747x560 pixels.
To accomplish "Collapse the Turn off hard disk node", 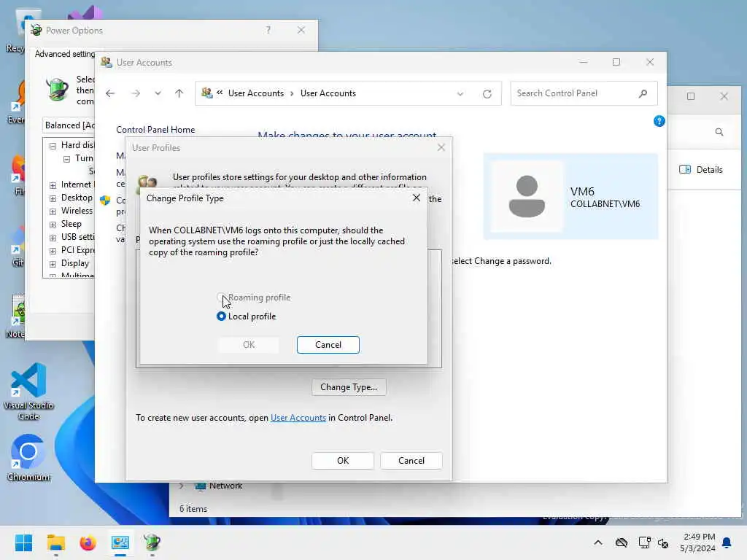I will click(66, 159).
